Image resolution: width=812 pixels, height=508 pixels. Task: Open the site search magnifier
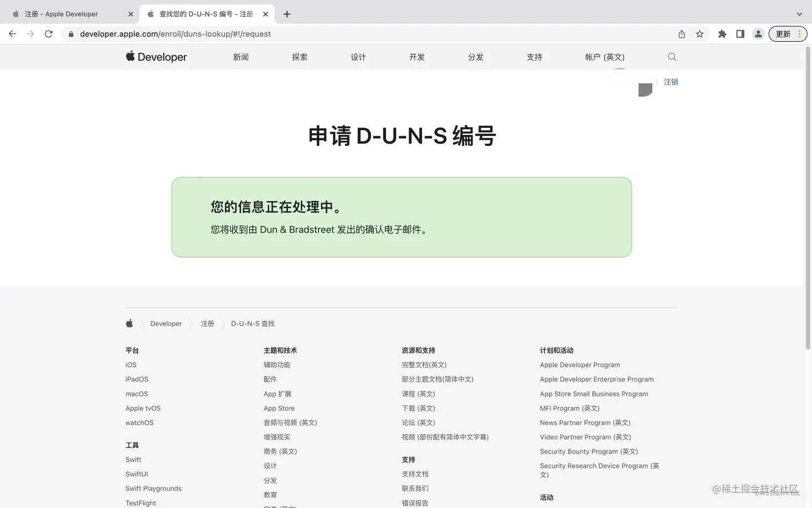click(672, 57)
